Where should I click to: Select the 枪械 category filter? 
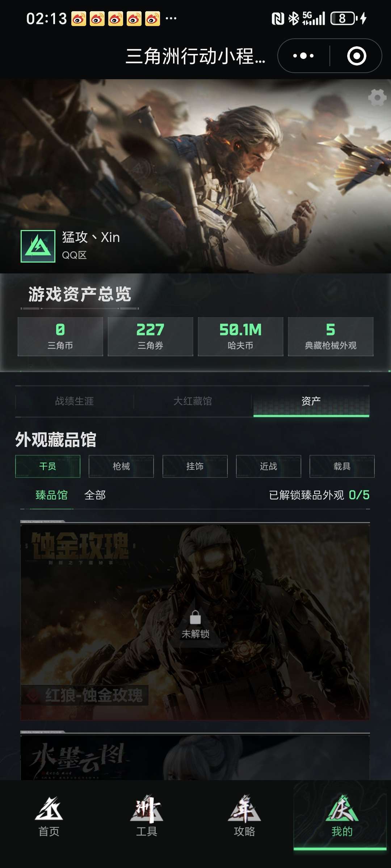[x=121, y=466]
